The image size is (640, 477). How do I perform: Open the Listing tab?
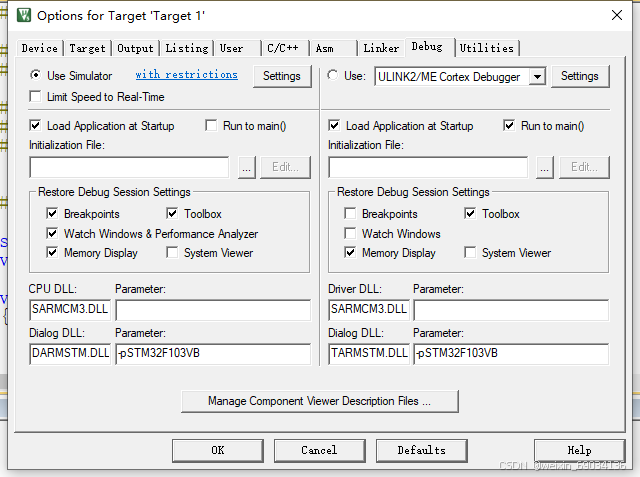(x=187, y=48)
